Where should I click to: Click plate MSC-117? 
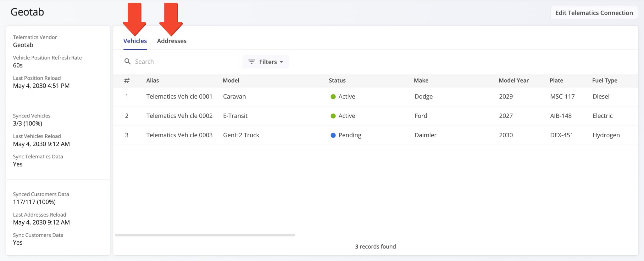[x=562, y=97]
